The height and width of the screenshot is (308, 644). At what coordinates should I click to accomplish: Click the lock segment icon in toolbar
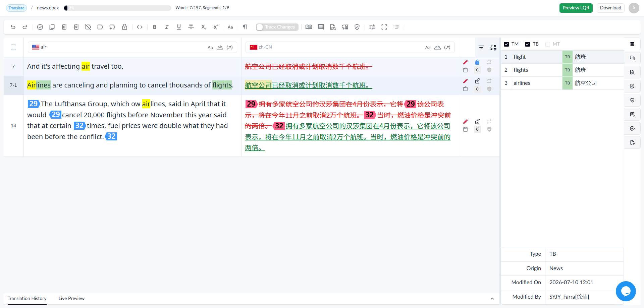(x=124, y=27)
